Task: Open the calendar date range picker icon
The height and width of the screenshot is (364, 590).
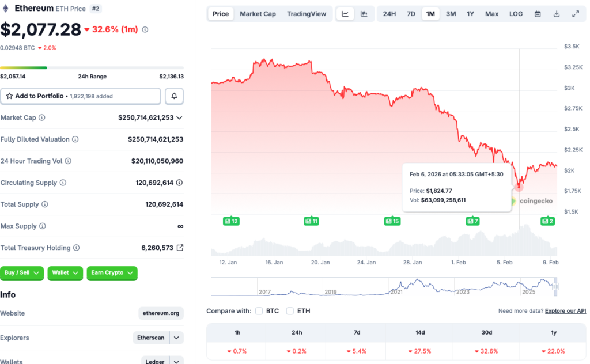Action: [536, 13]
